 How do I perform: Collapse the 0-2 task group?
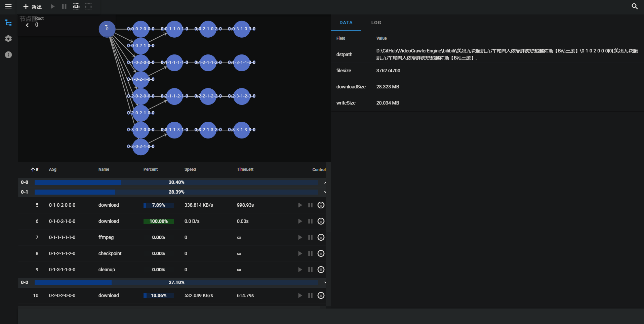point(325,282)
